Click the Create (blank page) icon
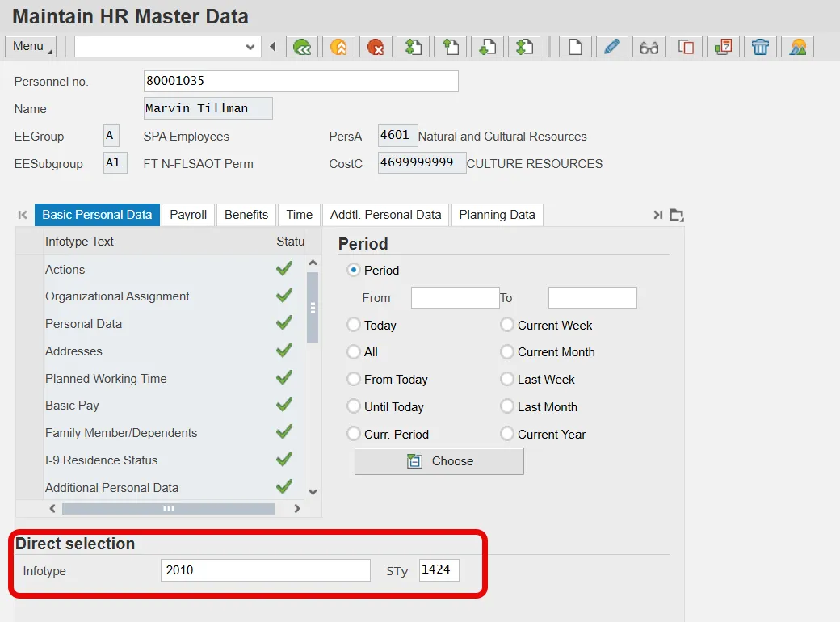Image resolution: width=840 pixels, height=622 pixels. 574,47
